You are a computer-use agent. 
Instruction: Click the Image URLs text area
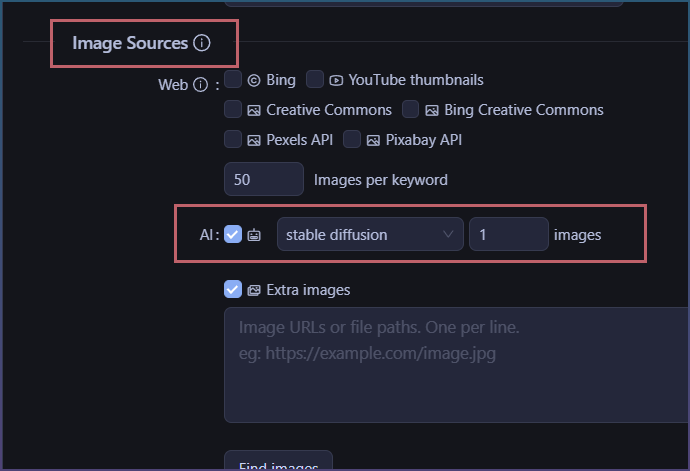(457, 365)
